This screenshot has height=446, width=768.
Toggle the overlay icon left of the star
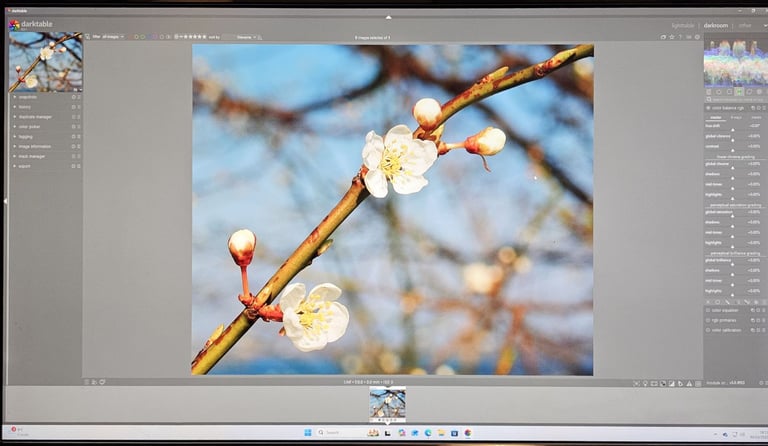[663, 37]
